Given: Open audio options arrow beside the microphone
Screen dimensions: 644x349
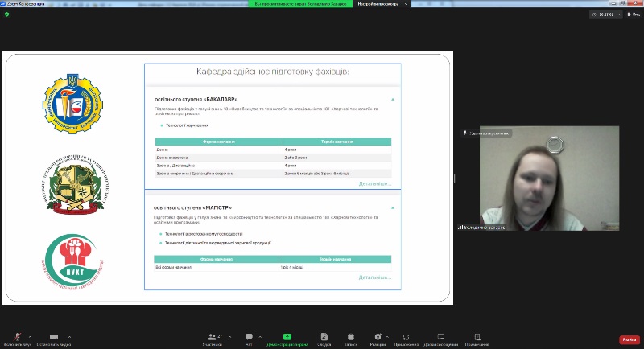Looking at the screenshot, I should [30, 336].
